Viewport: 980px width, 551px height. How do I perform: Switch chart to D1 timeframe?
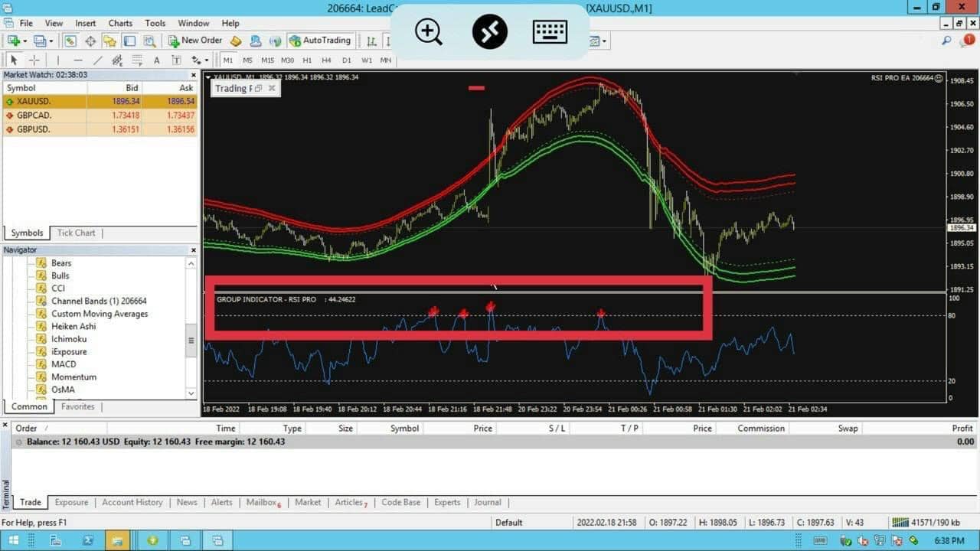point(347,60)
